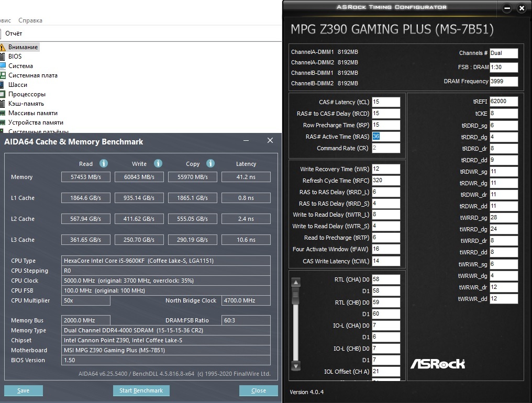Click Start Benchmark button
Image resolution: width=532 pixels, height=403 pixels.
click(x=141, y=390)
